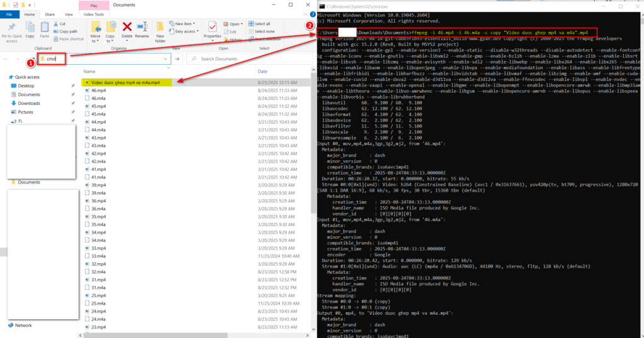Select file 31.mp4
The height and width of the screenshot is (338, 644).
[98, 280]
